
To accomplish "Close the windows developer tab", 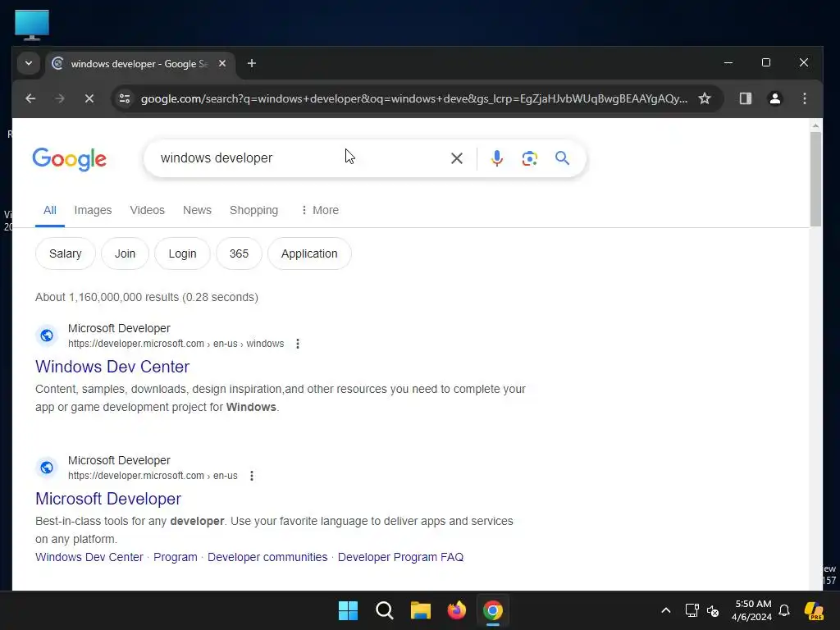I will pyautogui.click(x=222, y=64).
